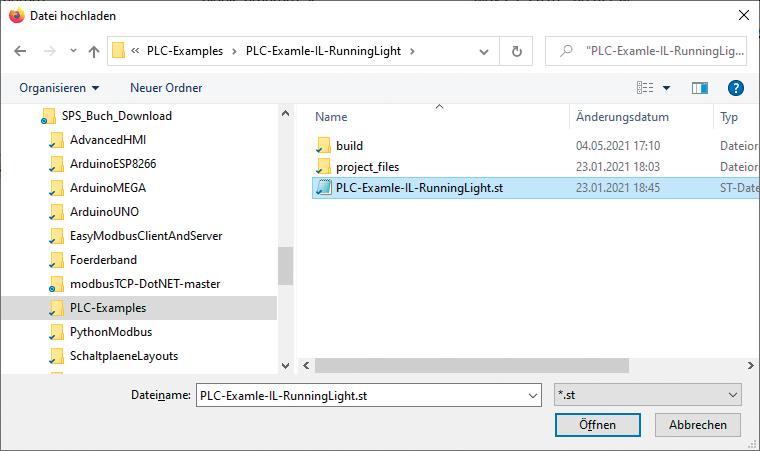Expand breadcrumb arrow after PLC-Examples

pyautogui.click(x=235, y=51)
